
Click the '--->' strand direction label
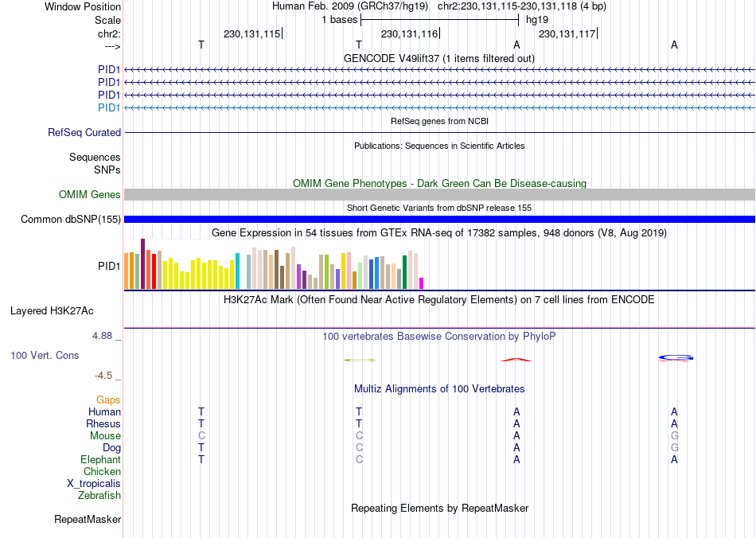coord(113,46)
